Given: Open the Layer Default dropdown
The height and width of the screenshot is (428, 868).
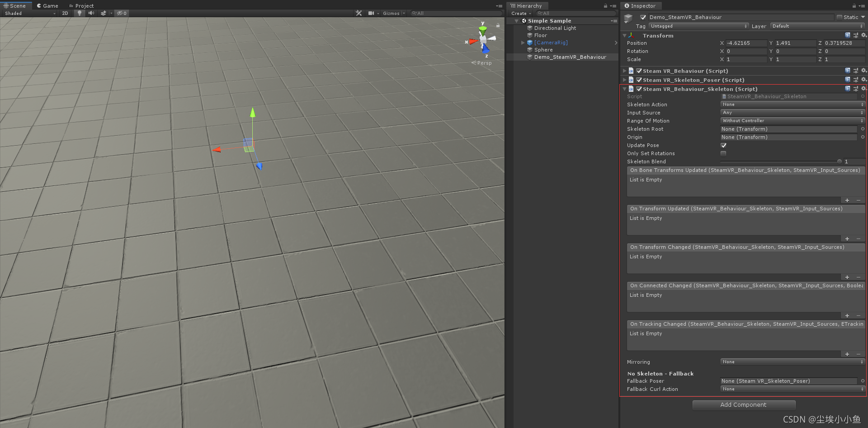Looking at the screenshot, I should tap(817, 26).
